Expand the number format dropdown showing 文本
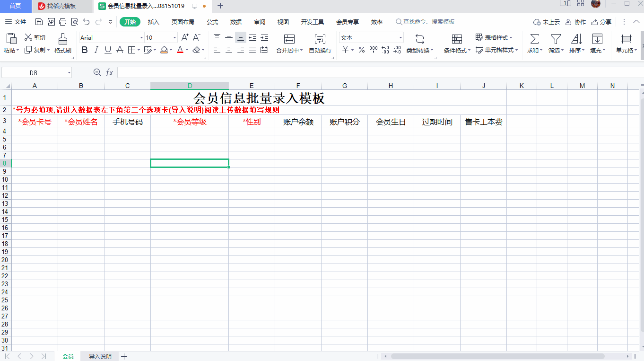Screen dimensions: 644x361 pos(400,37)
